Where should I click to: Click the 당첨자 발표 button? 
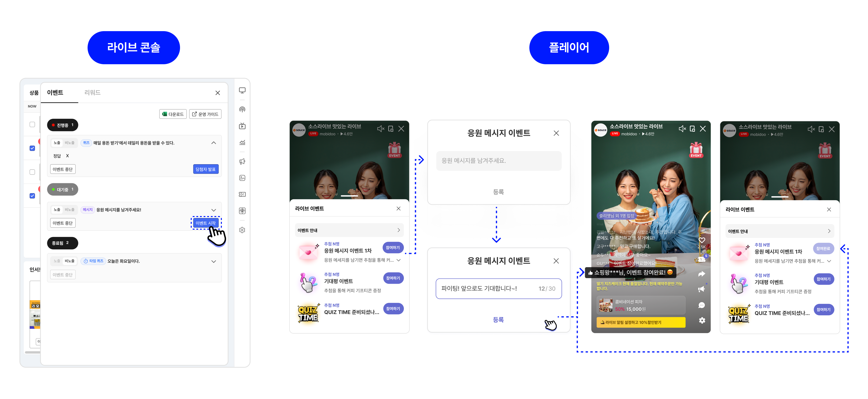(x=206, y=169)
